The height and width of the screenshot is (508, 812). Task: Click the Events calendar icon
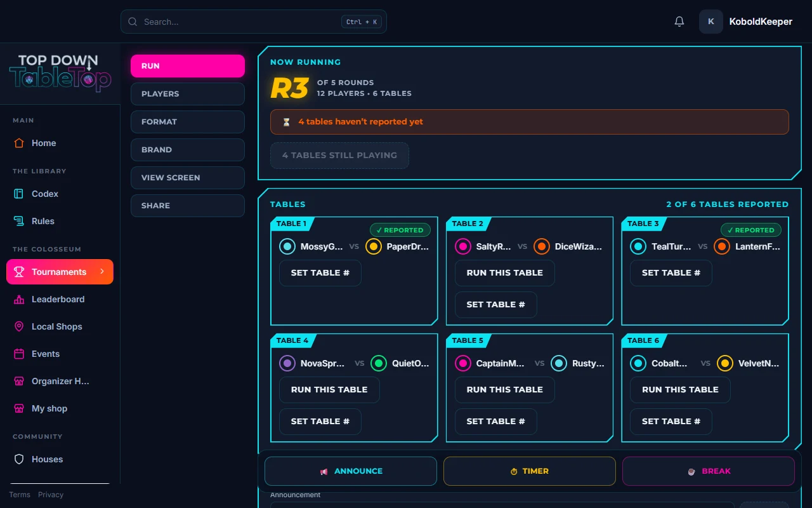pos(19,354)
